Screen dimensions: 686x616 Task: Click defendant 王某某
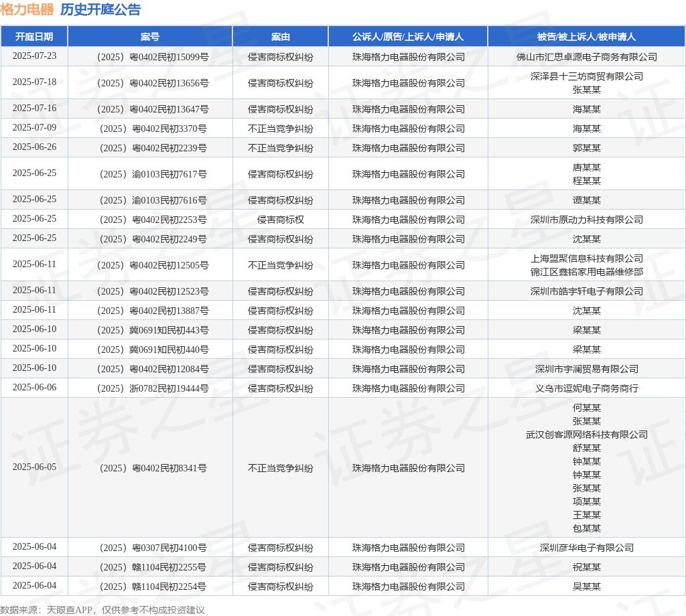(587, 516)
